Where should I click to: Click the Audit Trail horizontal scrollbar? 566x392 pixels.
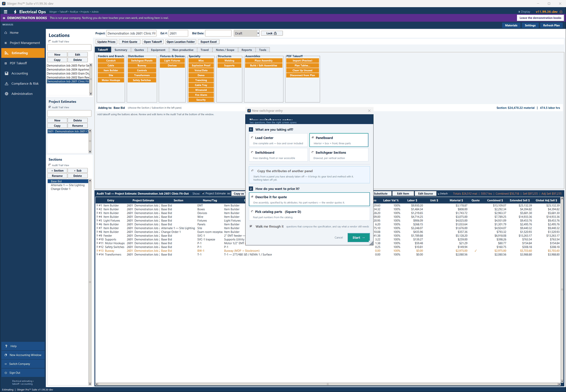(x=328, y=384)
